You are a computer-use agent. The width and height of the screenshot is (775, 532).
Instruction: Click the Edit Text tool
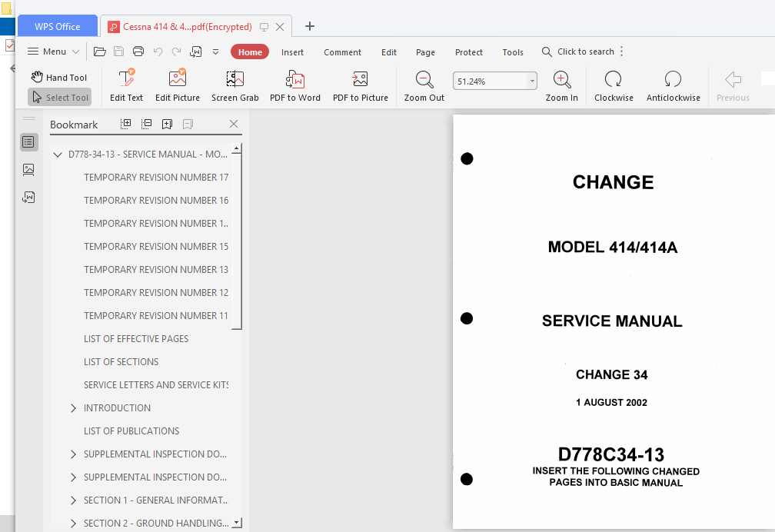pos(126,85)
